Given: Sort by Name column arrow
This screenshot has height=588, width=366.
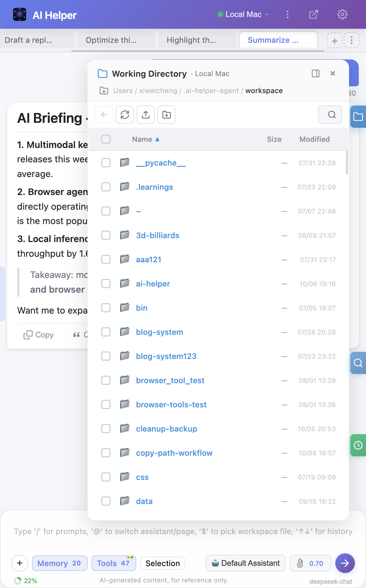Looking at the screenshot, I should 158,139.
